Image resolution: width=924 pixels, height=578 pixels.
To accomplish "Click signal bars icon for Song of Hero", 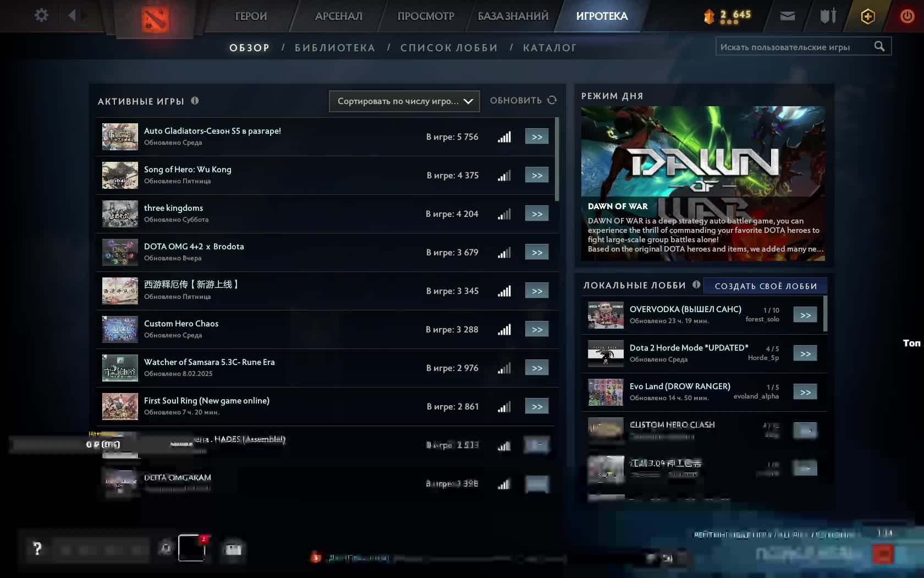I will point(504,175).
